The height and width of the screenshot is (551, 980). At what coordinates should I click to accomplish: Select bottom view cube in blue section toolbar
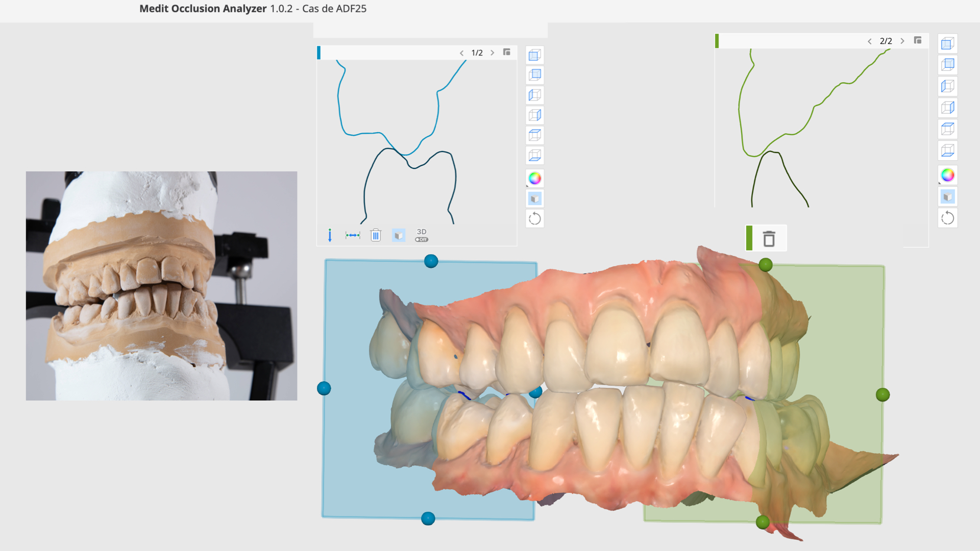tap(534, 155)
